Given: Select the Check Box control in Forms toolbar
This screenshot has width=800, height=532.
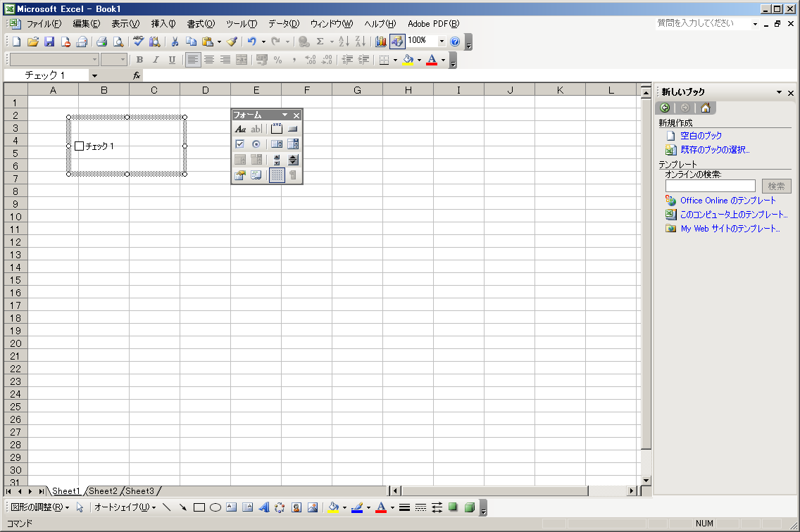Looking at the screenshot, I should click(240, 144).
